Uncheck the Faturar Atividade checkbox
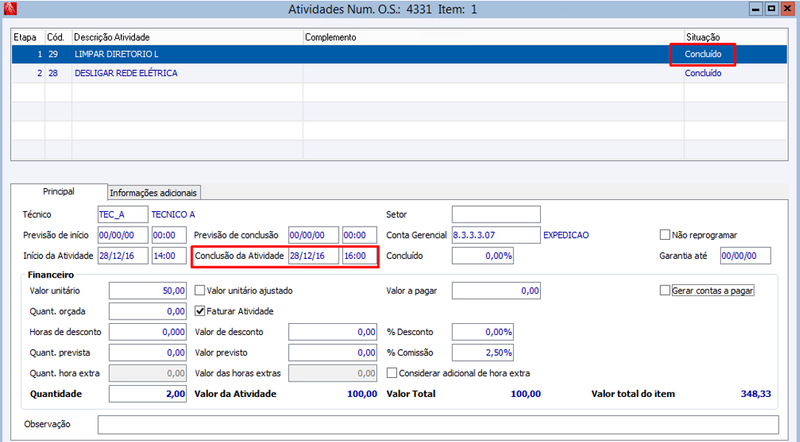 point(199,311)
